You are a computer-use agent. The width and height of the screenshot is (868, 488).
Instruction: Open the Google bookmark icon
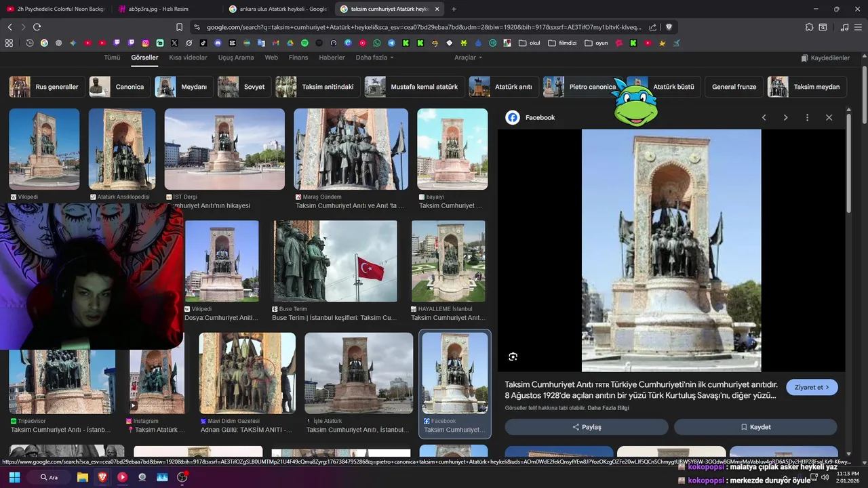(44, 43)
